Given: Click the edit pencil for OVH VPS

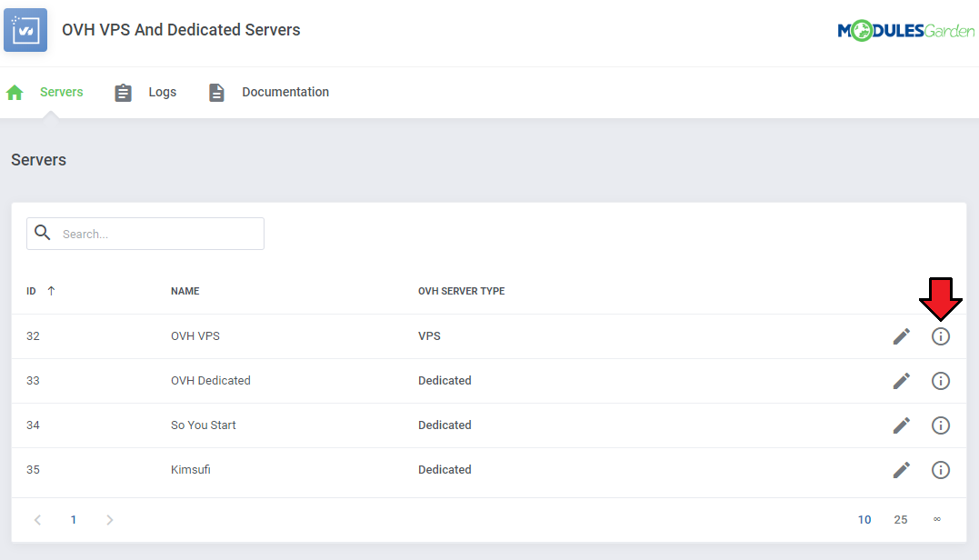Looking at the screenshot, I should (x=901, y=336).
